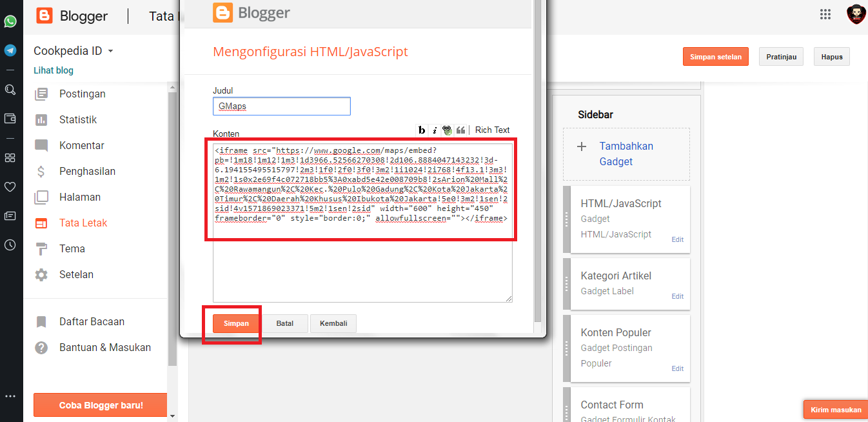Select Tata Letak in the left menu
The image size is (868, 422).
pos(83,223)
